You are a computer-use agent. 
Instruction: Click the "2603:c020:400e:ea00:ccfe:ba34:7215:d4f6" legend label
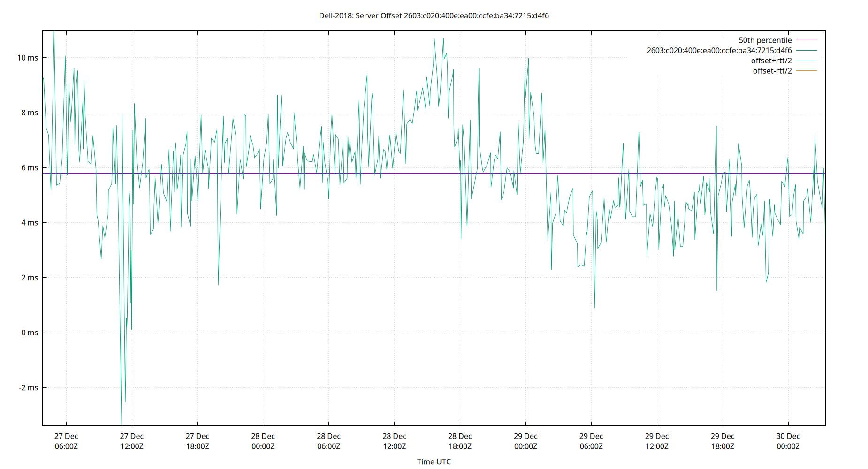pos(719,50)
